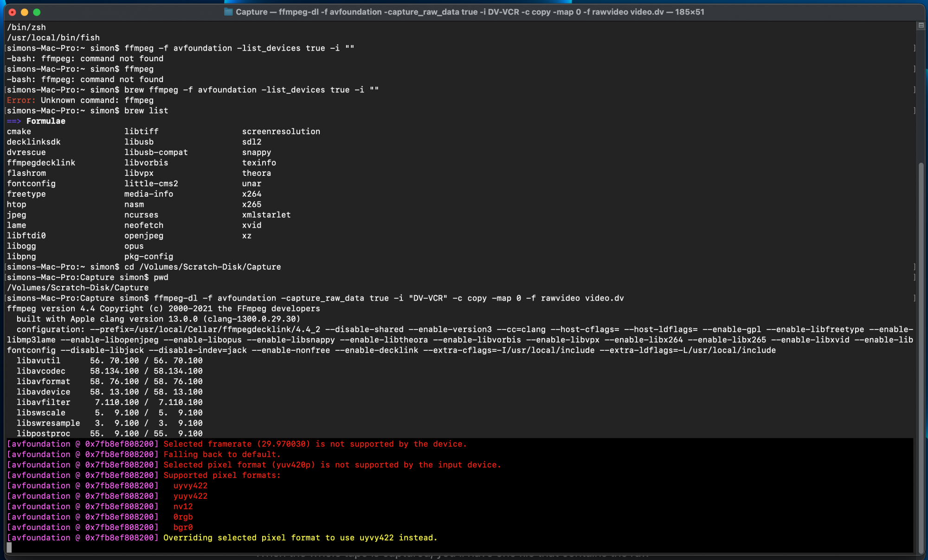Click video.dv in the ffmpeg-dl command
Screen dimensions: 928x560
pyautogui.click(x=603, y=298)
